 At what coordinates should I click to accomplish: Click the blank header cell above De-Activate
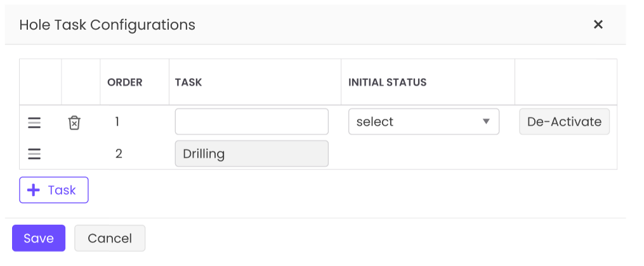pyautogui.click(x=565, y=83)
